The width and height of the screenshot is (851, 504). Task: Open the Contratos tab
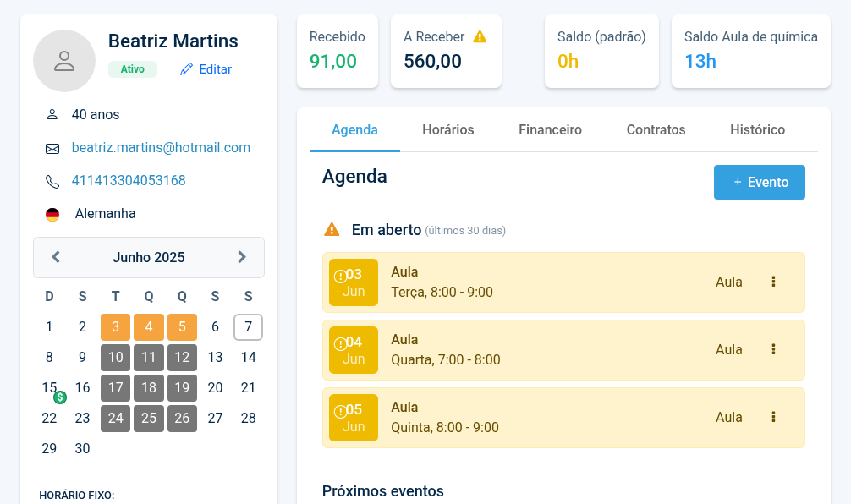[656, 130]
